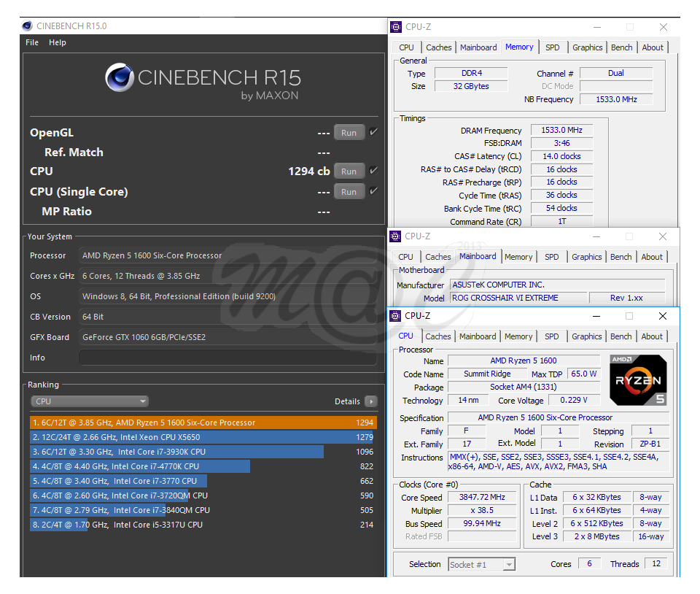700x594 pixels.
Task: Open the Ranking CPU dropdown
Action: (x=89, y=401)
